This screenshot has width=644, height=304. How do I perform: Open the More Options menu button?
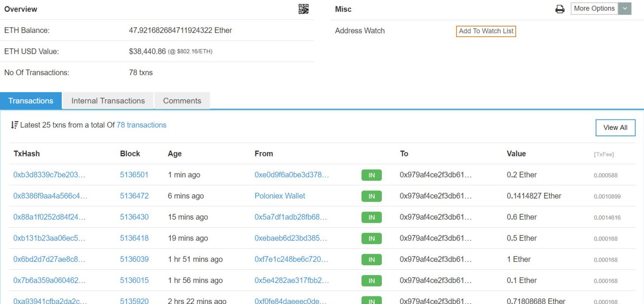click(x=594, y=9)
